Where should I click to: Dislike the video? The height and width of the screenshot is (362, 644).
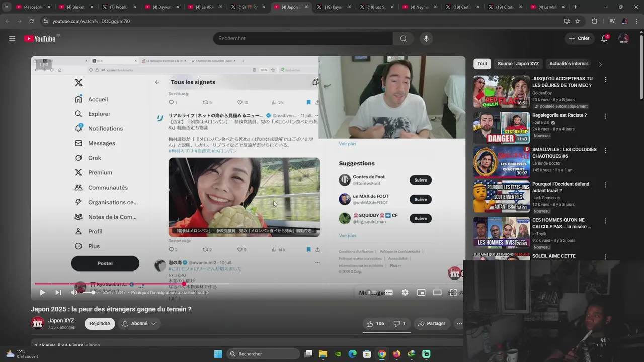tap(399, 324)
